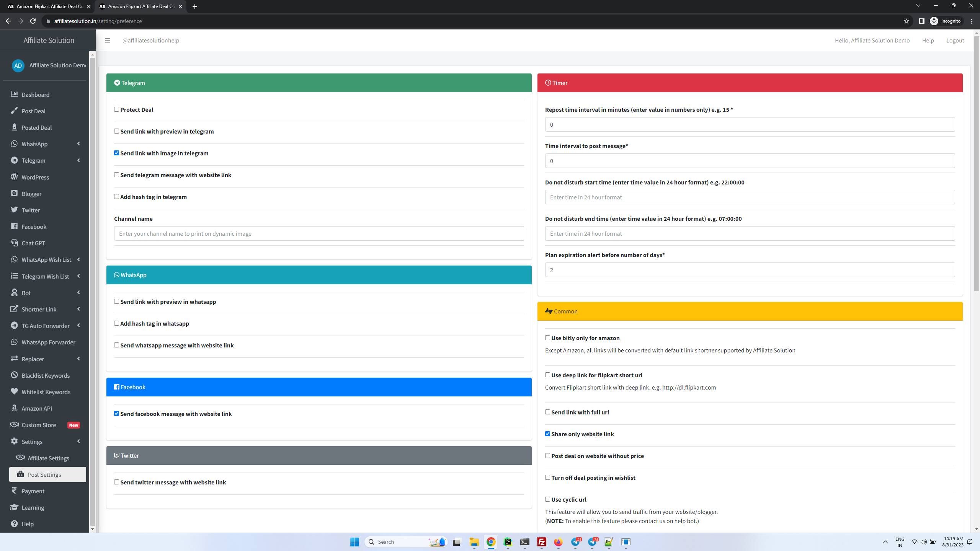The image size is (980, 551).
Task: Collapse the Settings submenu arrow
Action: click(x=78, y=441)
